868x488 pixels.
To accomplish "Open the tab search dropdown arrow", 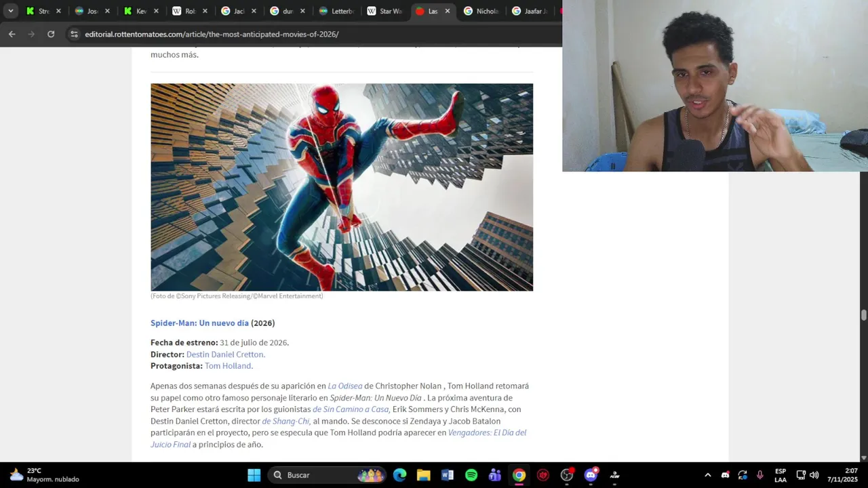I will (10, 11).
